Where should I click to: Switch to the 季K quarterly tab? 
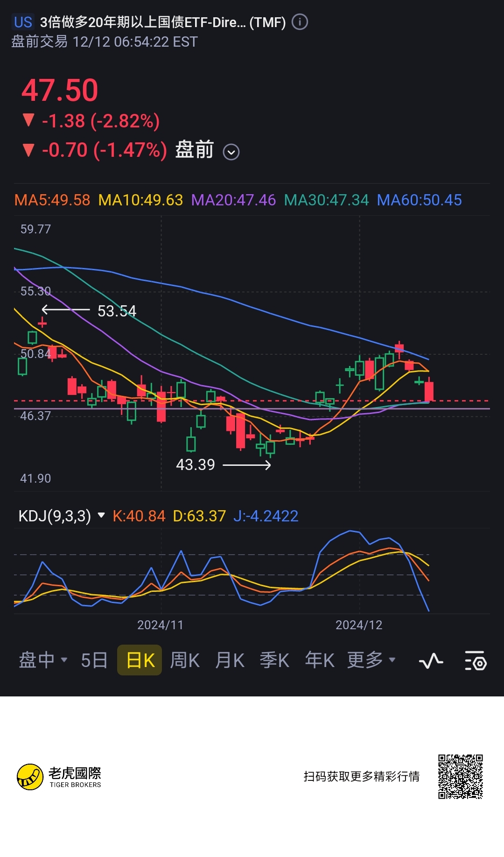pos(274,660)
